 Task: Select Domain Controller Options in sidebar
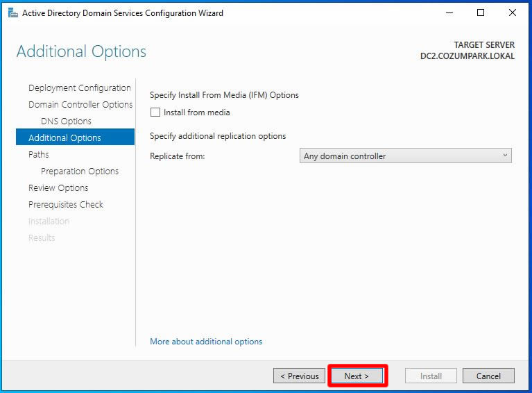click(80, 105)
